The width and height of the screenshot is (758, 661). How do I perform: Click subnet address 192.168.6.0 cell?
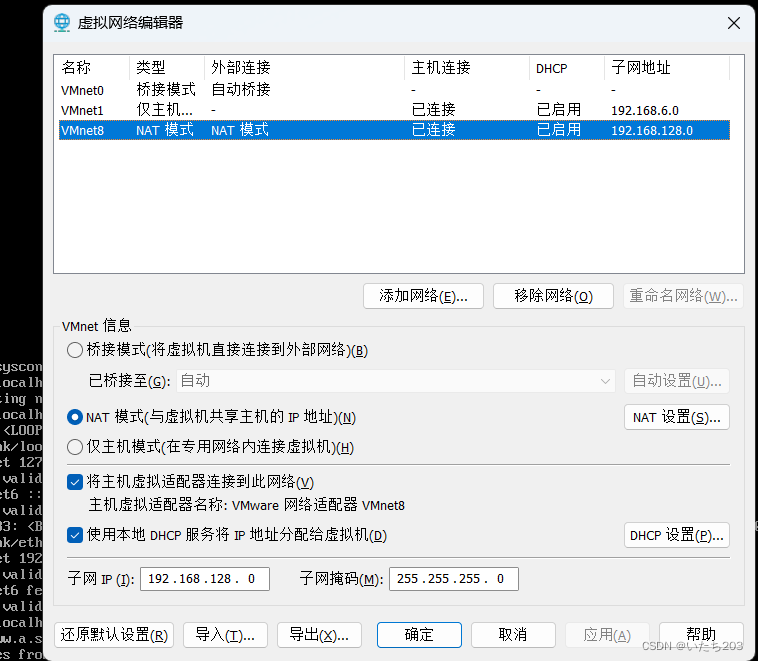645,111
